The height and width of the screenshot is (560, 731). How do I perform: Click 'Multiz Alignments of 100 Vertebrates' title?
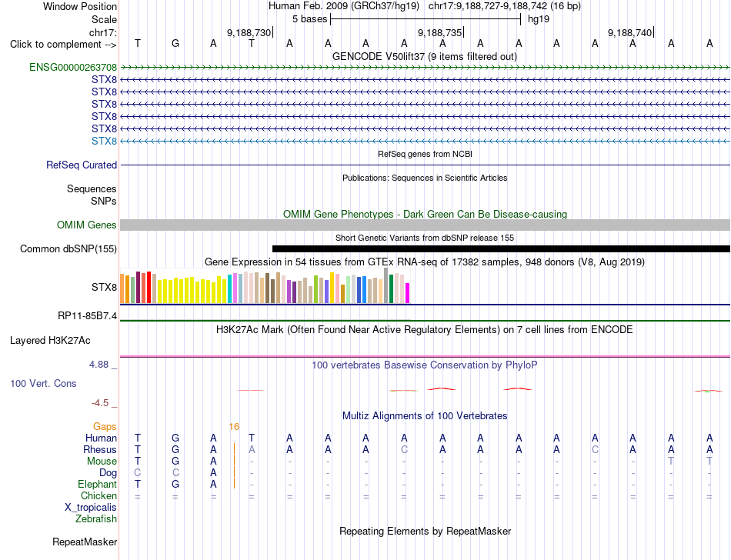coord(425,415)
